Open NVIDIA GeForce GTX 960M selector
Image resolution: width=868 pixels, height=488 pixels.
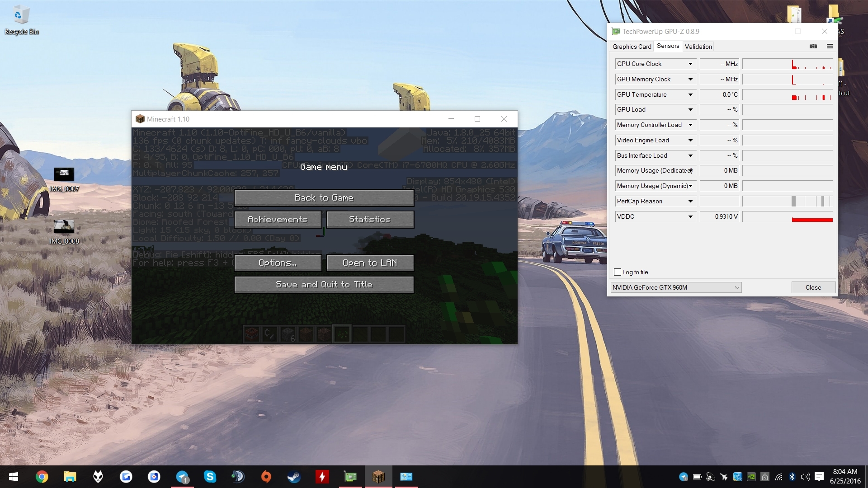coord(676,287)
